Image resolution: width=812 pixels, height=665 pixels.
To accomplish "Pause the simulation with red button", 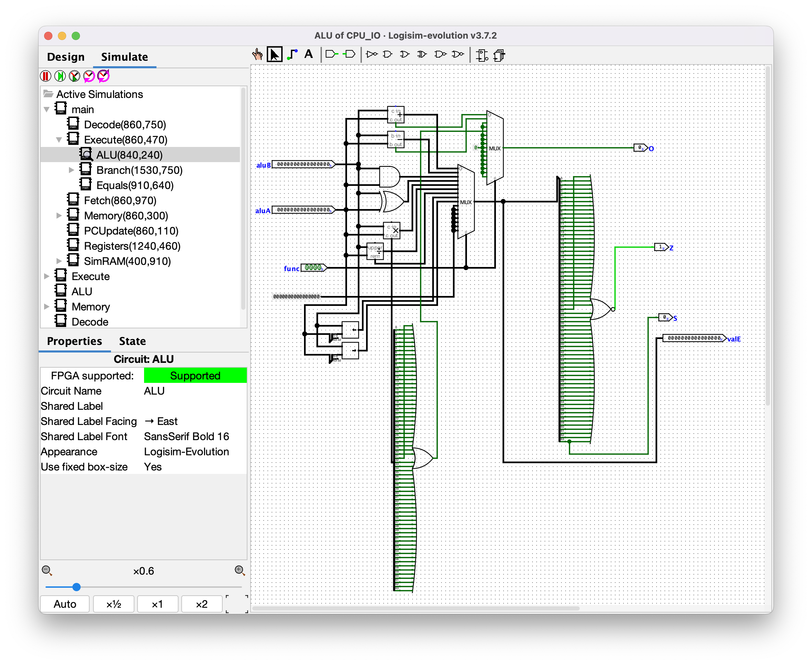I will click(x=45, y=76).
